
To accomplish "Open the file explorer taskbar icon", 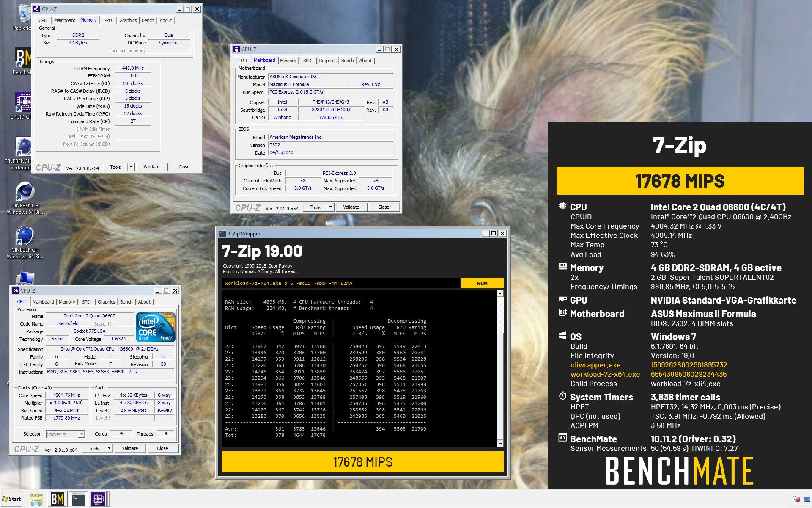I will (x=36, y=499).
